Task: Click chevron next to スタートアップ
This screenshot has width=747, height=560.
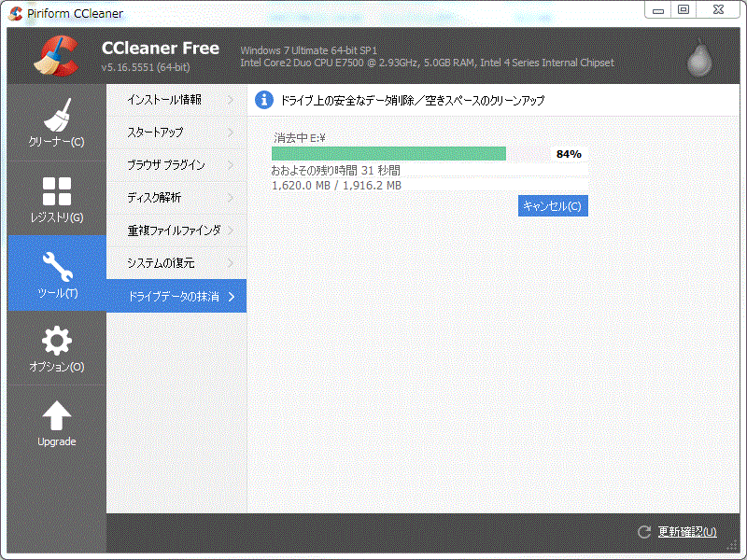Action: coord(231,133)
